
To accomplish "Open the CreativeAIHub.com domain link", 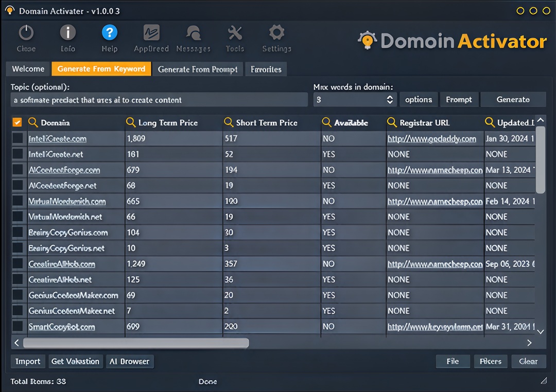I will 62,264.
